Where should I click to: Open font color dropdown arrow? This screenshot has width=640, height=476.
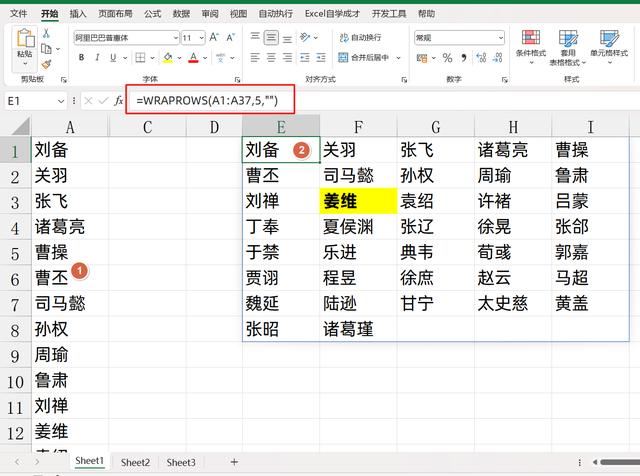[x=204, y=58]
